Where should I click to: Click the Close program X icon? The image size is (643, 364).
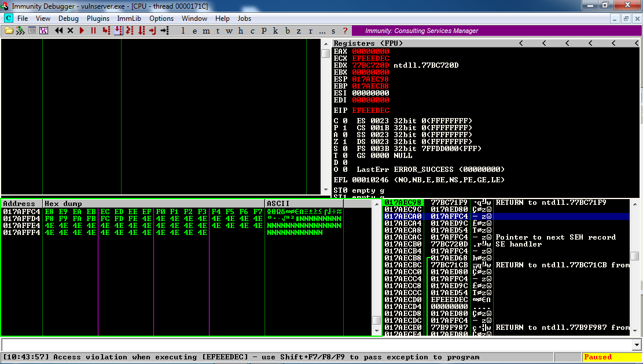coord(70,31)
